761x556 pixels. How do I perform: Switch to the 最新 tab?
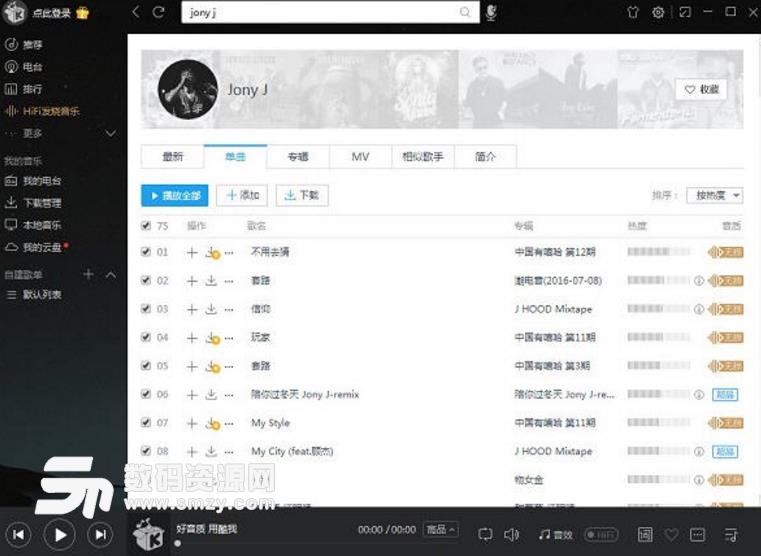pyautogui.click(x=172, y=157)
